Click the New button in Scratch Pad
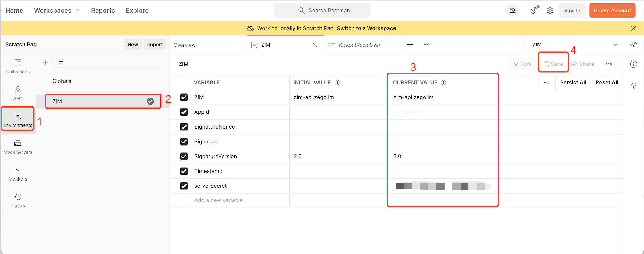Screen dimensions: 644x254 pos(133,45)
